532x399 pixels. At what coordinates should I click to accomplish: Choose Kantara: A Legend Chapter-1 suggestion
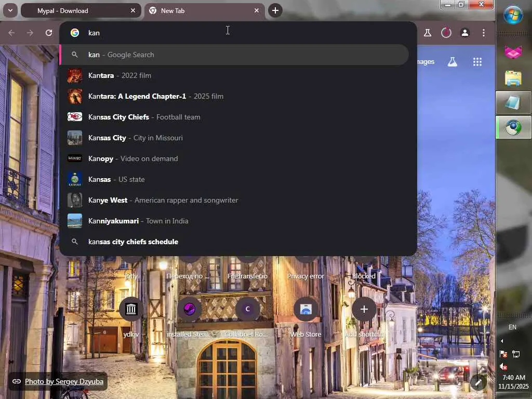234,96
